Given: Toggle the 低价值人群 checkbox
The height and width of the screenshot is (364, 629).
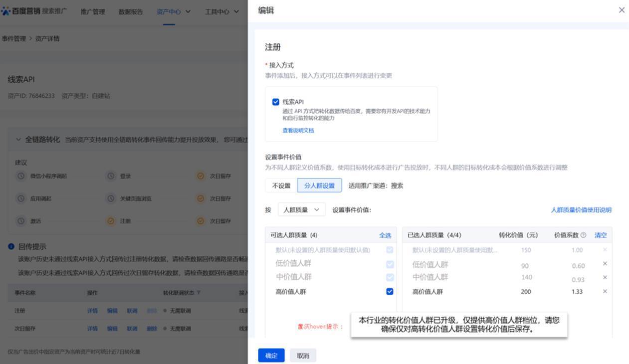Looking at the screenshot, I should tap(390, 264).
